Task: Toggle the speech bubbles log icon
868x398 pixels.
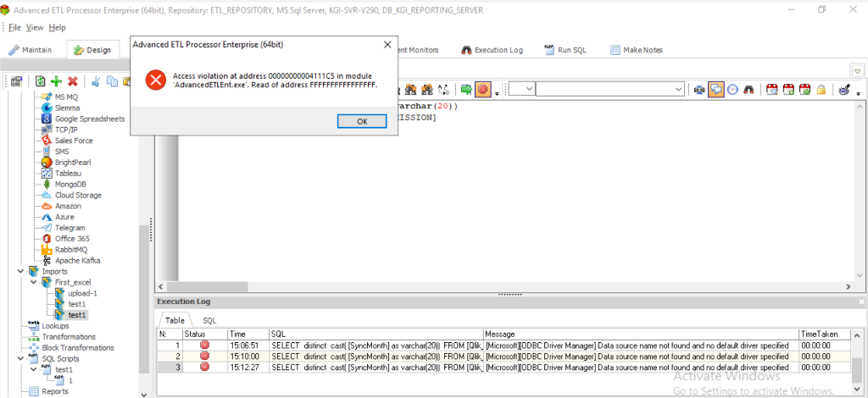Action: click(716, 90)
